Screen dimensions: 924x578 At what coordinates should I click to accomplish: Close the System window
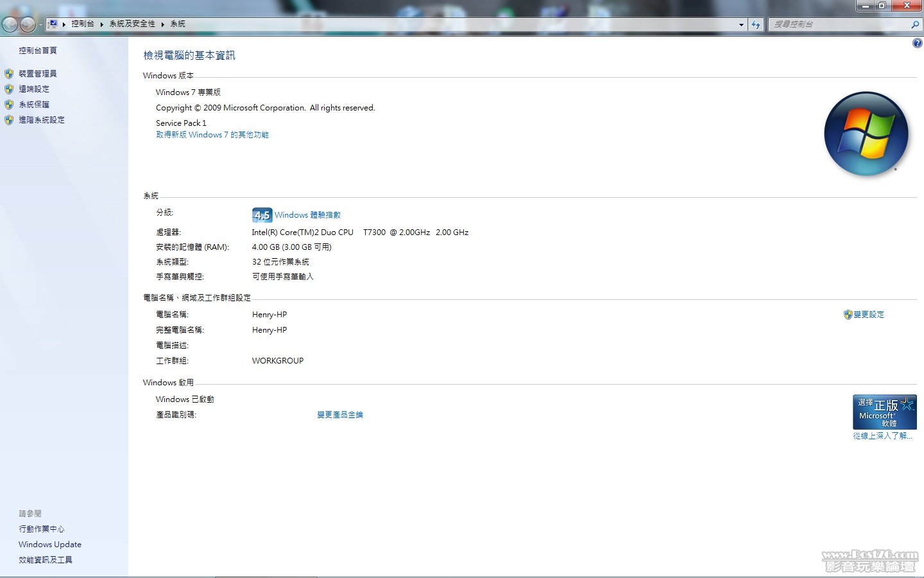pos(907,6)
